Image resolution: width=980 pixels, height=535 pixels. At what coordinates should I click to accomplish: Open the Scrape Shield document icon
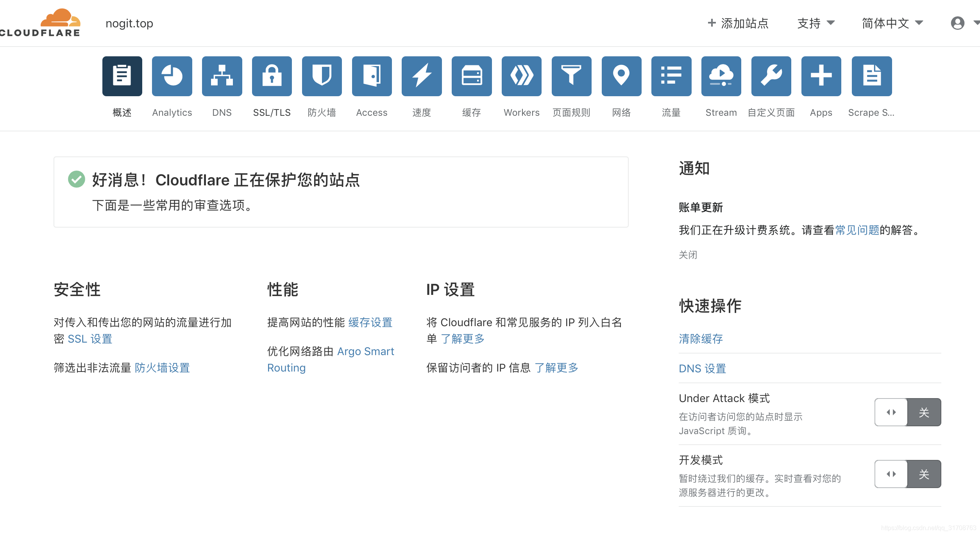click(x=872, y=76)
